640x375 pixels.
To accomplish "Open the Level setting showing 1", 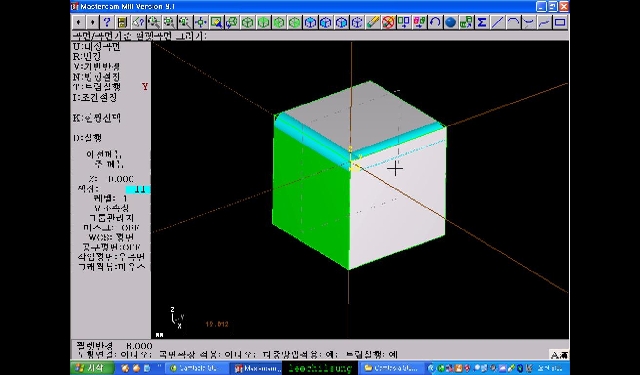I will 111,198.
